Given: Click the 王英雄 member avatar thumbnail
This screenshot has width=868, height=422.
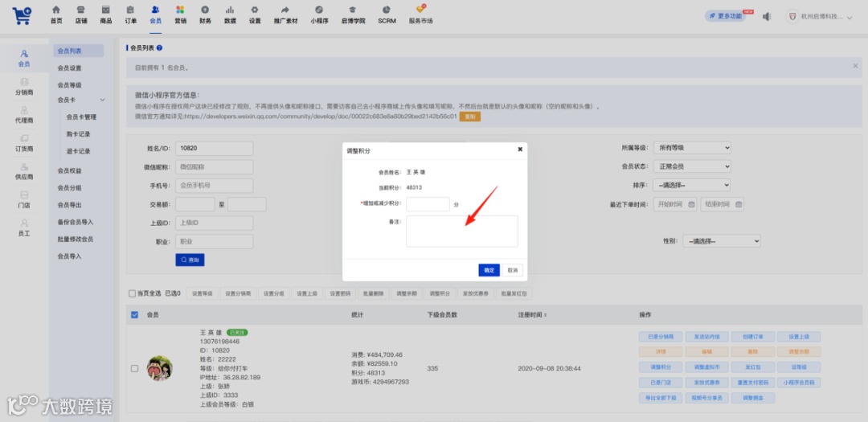Looking at the screenshot, I should tap(159, 368).
